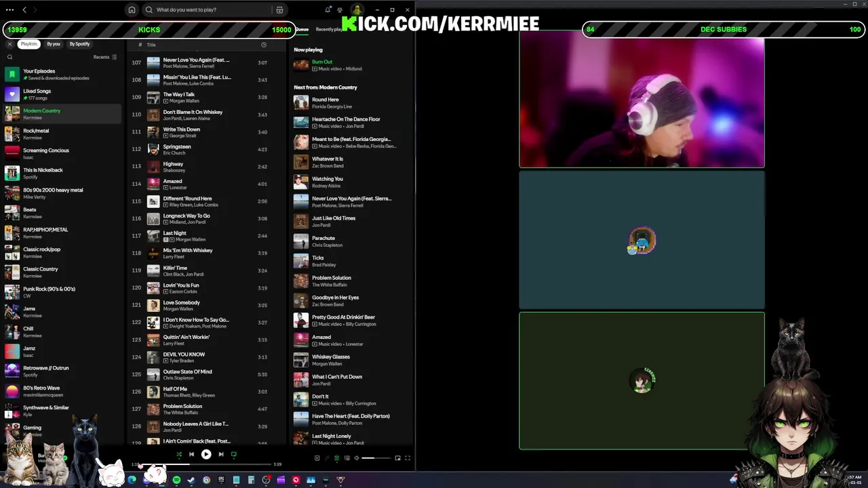Click the Morgan Wallen artist under Last Night
The image size is (868, 488).
[x=190, y=239]
